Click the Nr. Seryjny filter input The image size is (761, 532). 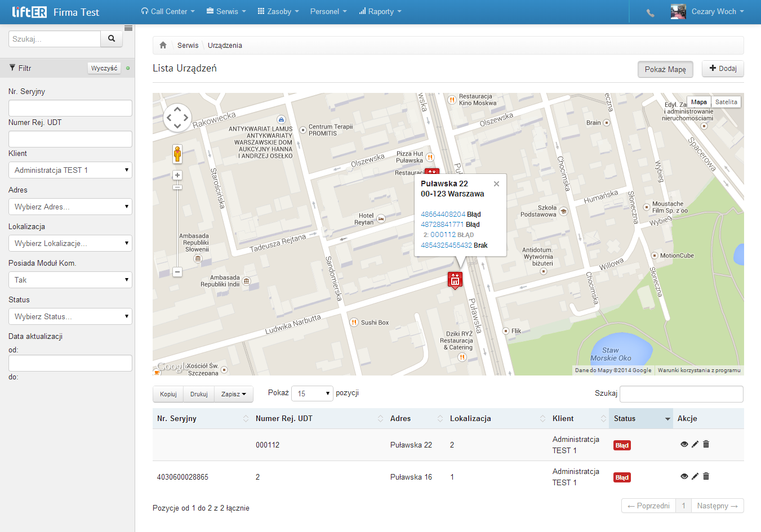(x=70, y=108)
